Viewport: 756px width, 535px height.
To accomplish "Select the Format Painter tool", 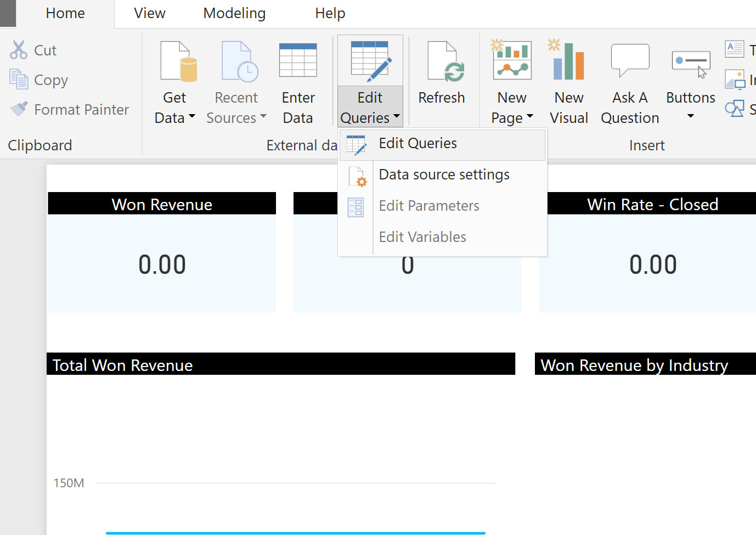I will 18,109.
